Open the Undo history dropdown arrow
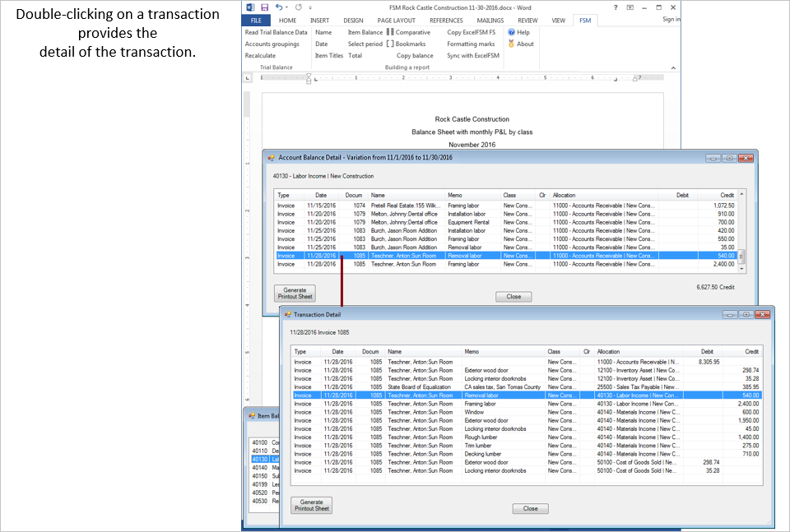Image resolution: width=790 pixels, height=532 pixels. tap(286, 7)
